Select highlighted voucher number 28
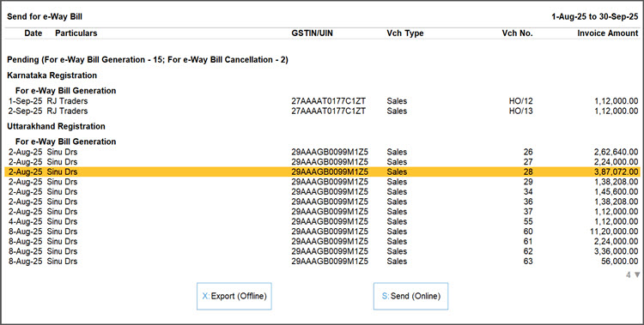The height and width of the screenshot is (325, 644). point(322,172)
